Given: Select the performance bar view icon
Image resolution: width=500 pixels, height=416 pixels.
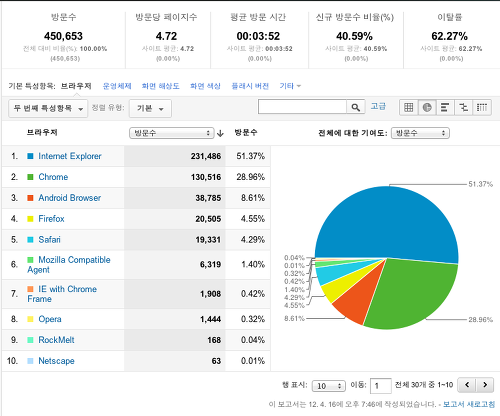Looking at the screenshot, I should pos(445,107).
